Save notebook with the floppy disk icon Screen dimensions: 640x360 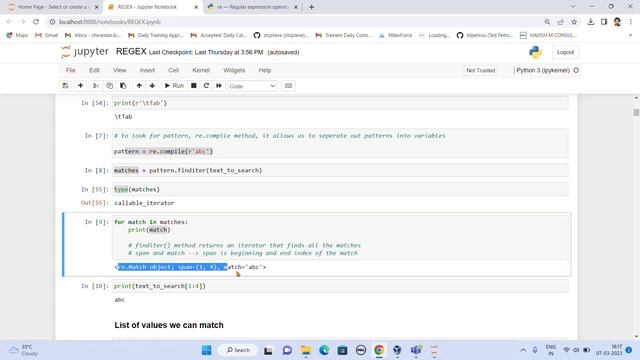coord(65,86)
